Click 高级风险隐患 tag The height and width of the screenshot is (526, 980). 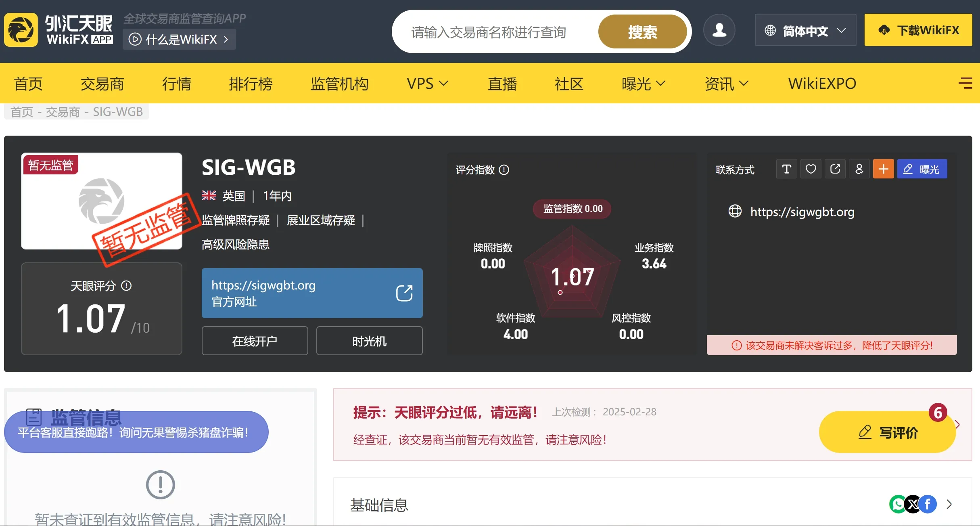pyautogui.click(x=236, y=245)
